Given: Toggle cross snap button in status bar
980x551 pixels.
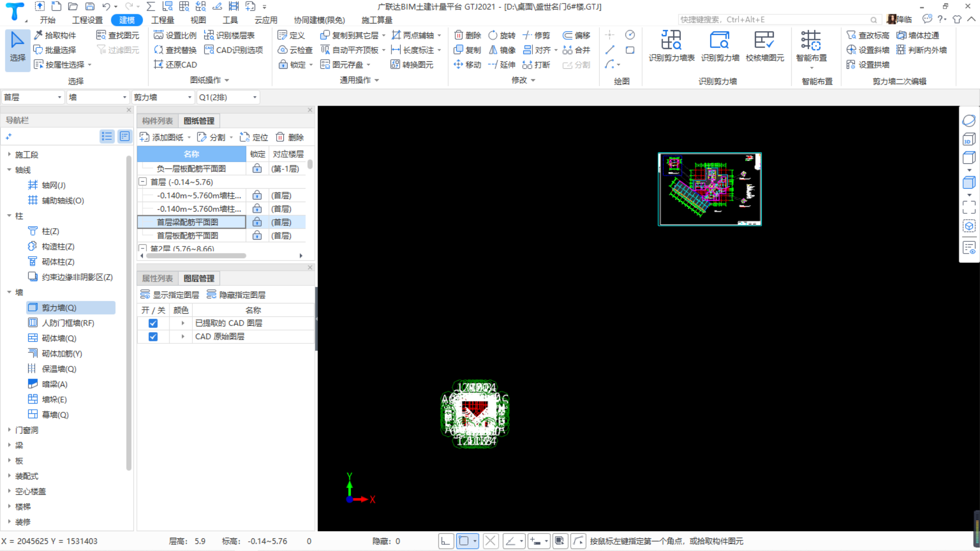Looking at the screenshot, I should tap(491, 541).
